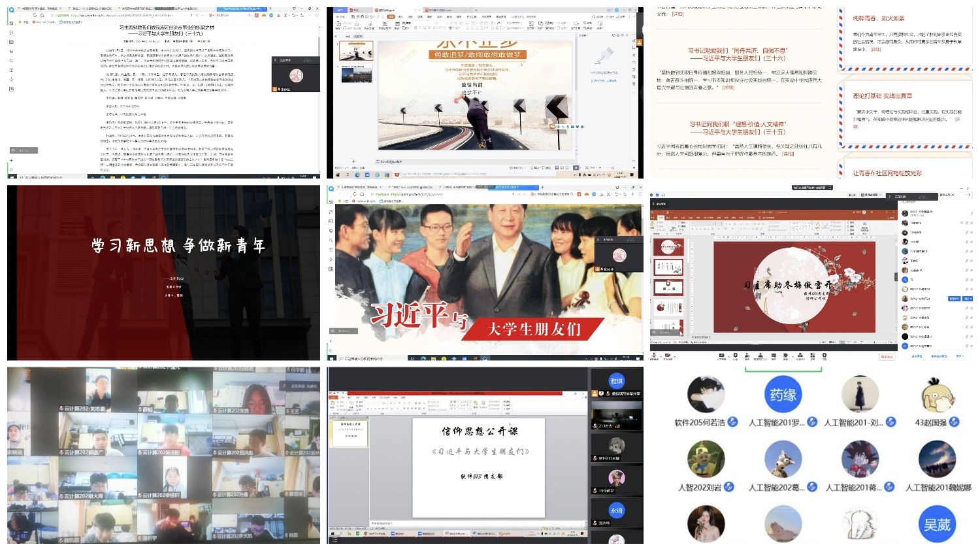This screenshot has height=551, width=980.
Task: Select the second slide thumbnail in WPS panel
Action: pyautogui.click(x=356, y=75)
